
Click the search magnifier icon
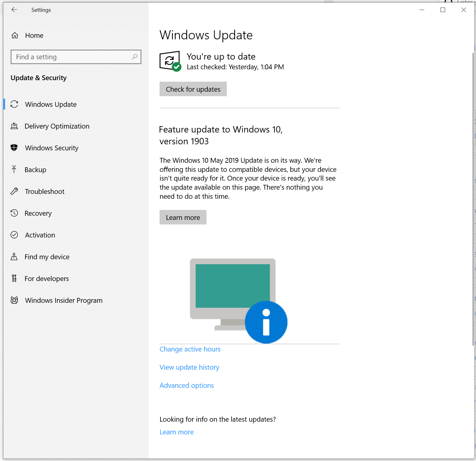(134, 57)
